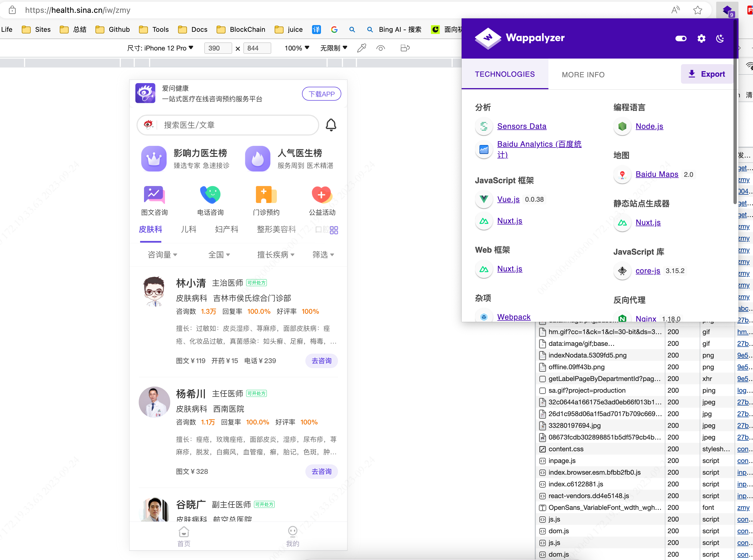Click the Google bookmark icon

(x=334, y=30)
